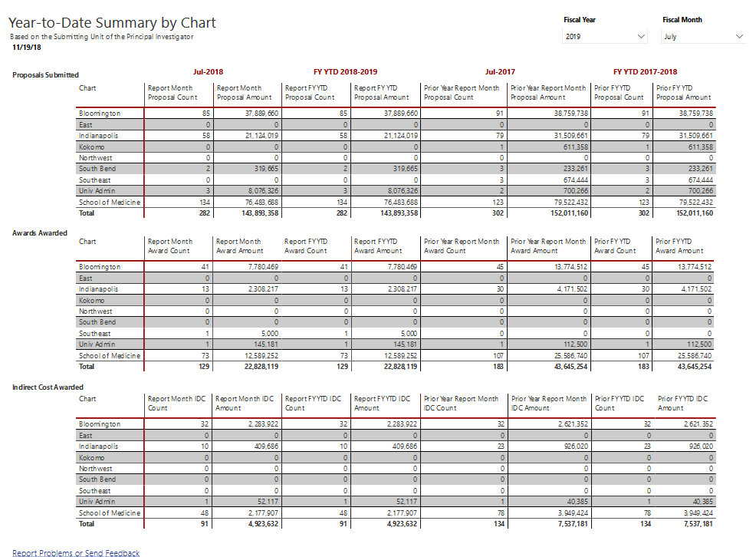
Task: Click the Year-to-Date Summary by Chart title
Action: 112,23
